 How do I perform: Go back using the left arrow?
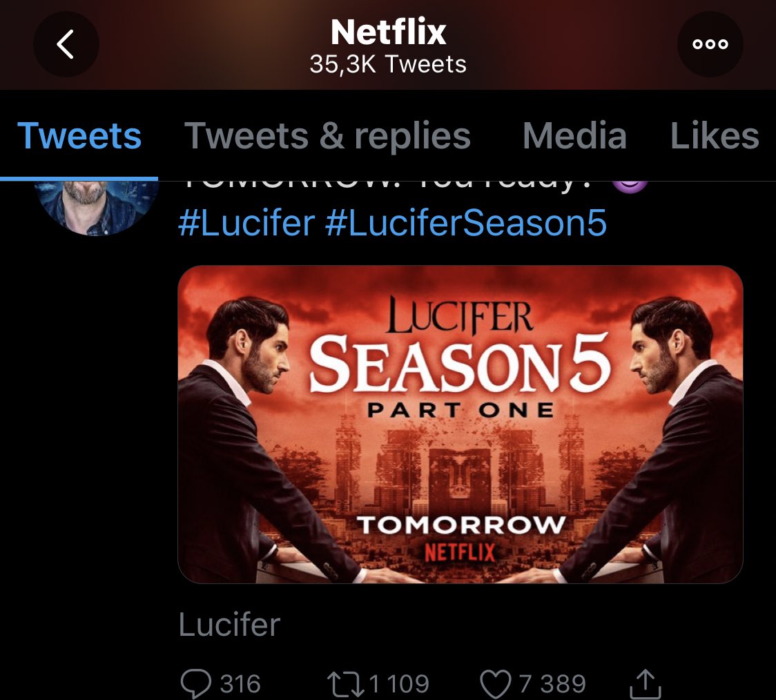[x=66, y=45]
